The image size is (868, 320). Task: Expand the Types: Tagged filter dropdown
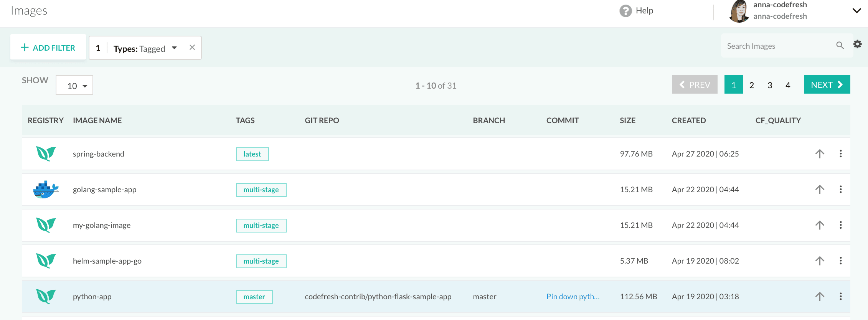click(174, 48)
